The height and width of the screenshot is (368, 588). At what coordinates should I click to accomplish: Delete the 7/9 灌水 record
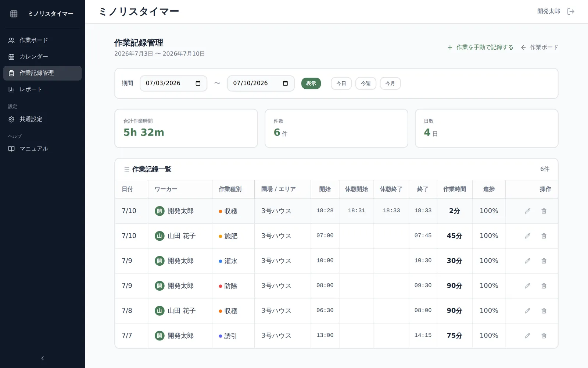[544, 261]
